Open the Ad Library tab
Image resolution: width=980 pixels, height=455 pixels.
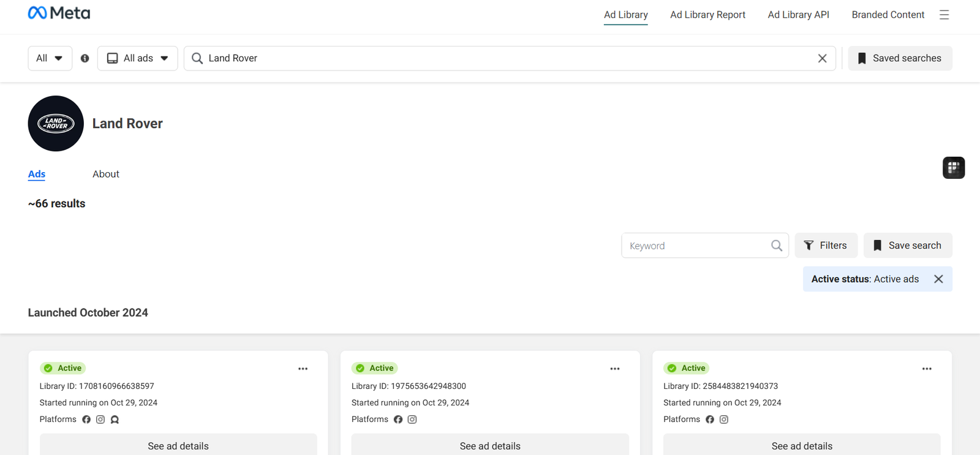pos(625,15)
